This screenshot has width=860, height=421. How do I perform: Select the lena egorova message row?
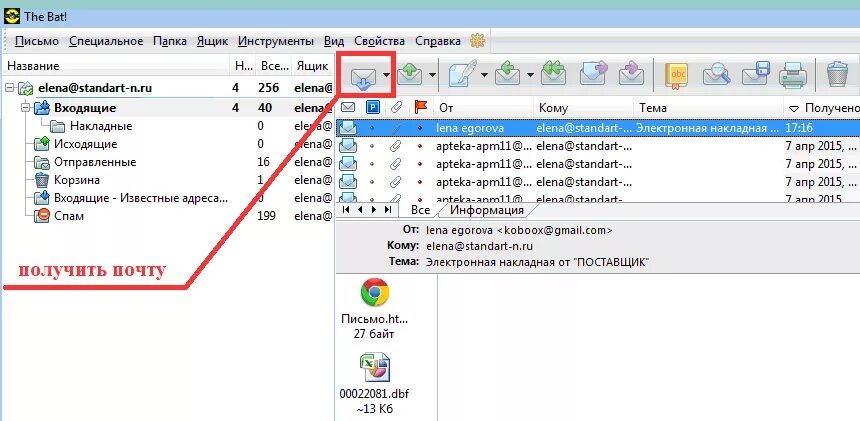(598, 128)
